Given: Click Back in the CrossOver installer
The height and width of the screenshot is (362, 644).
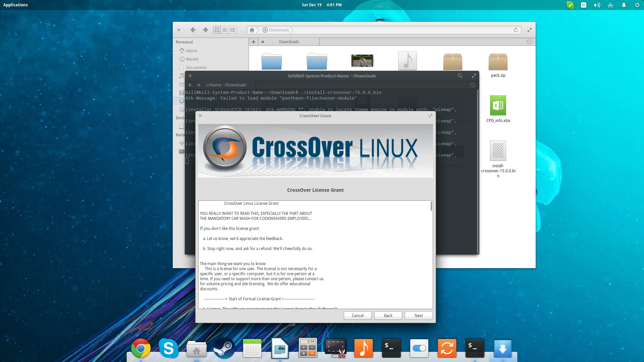Looking at the screenshot, I should (x=388, y=315).
